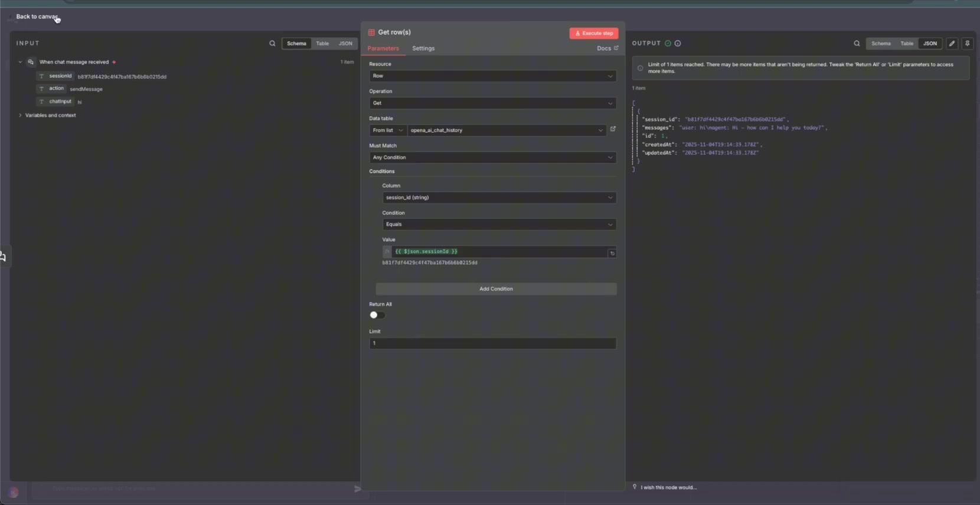Open the Operation dropdown

pyautogui.click(x=493, y=103)
